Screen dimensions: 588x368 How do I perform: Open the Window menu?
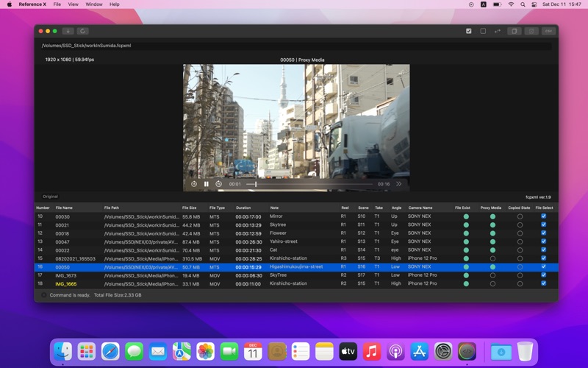click(93, 4)
